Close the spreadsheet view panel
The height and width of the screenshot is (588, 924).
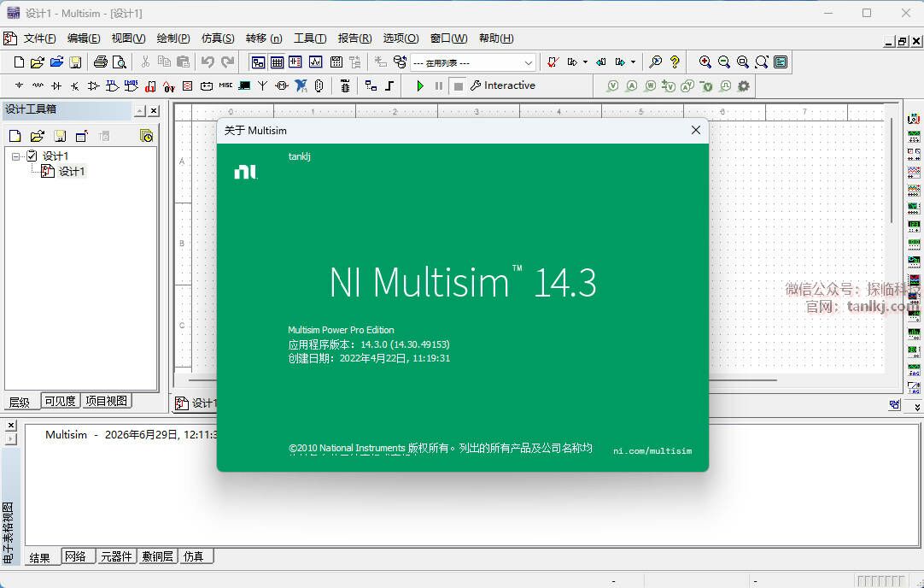[x=11, y=426]
